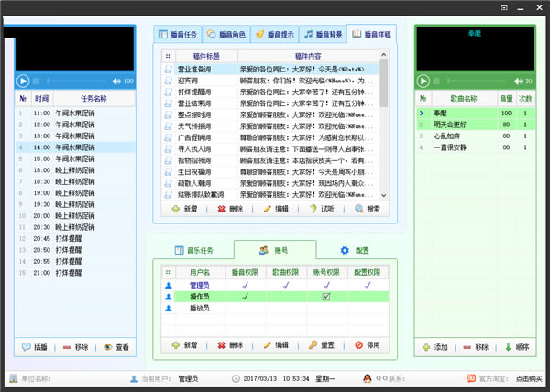Click 删除 under the script list
The width and height of the screenshot is (550, 392).
(230, 209)
